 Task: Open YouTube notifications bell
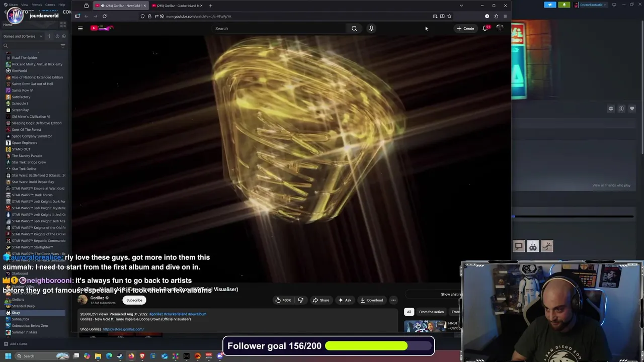point(486,28)
